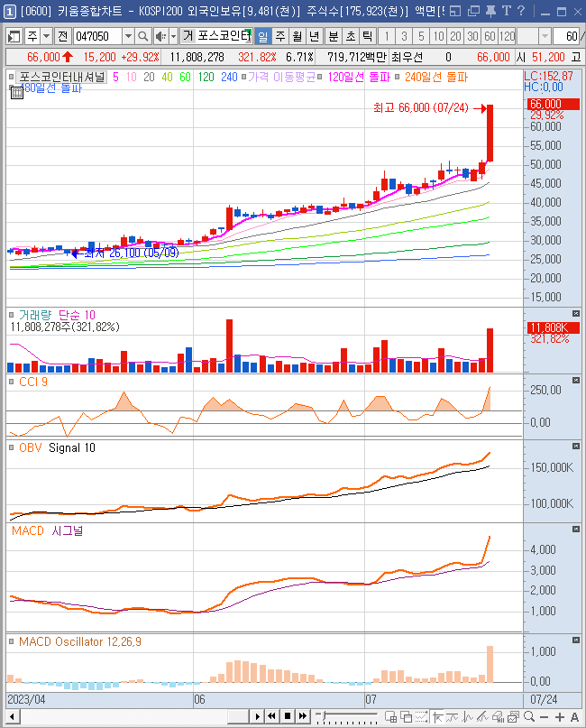The height and width of the screenshot is (728, 586).
Task: Toggle the 가격 이동평균 indicator marker
Action: [243, 77]
